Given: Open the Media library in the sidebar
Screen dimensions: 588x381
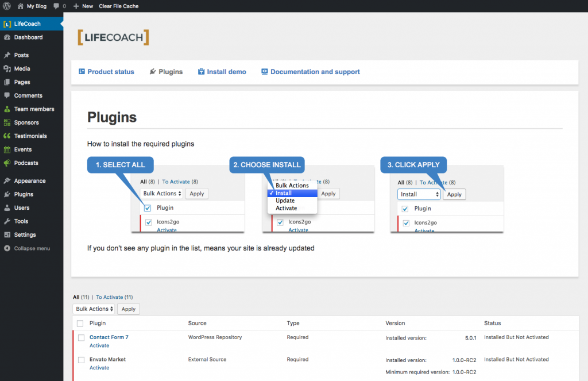Looking at the screenshot, I should (x=32, y=68).
